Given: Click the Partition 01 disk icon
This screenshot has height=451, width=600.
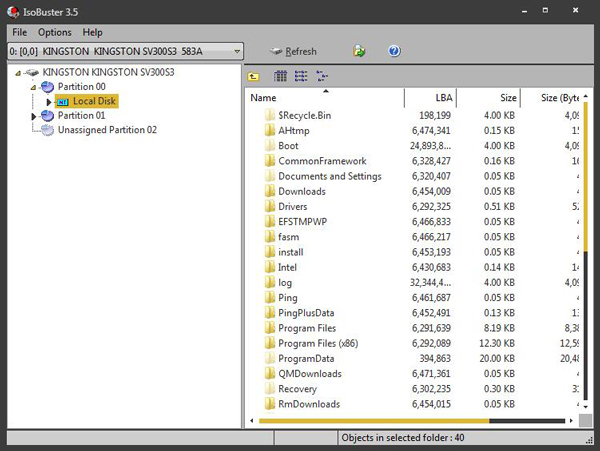Looking at the screenshot, I should [47, 116].
